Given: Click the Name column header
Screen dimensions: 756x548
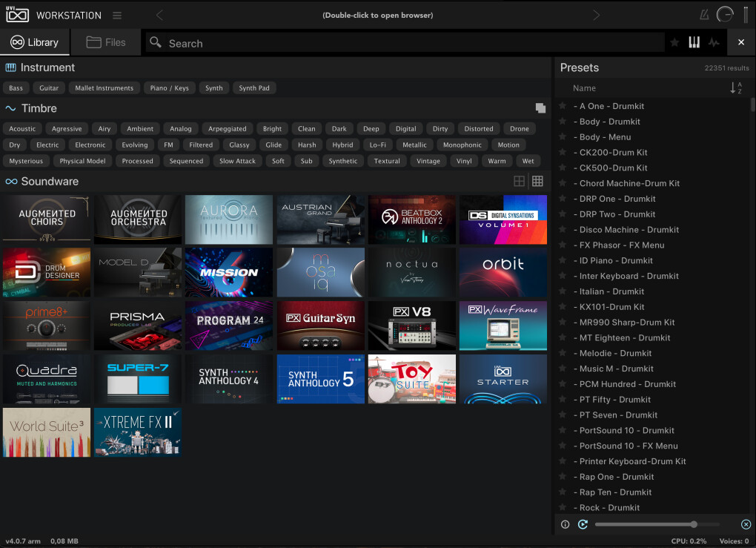Looking at the screenshot, I should click(x=584, y=88).
